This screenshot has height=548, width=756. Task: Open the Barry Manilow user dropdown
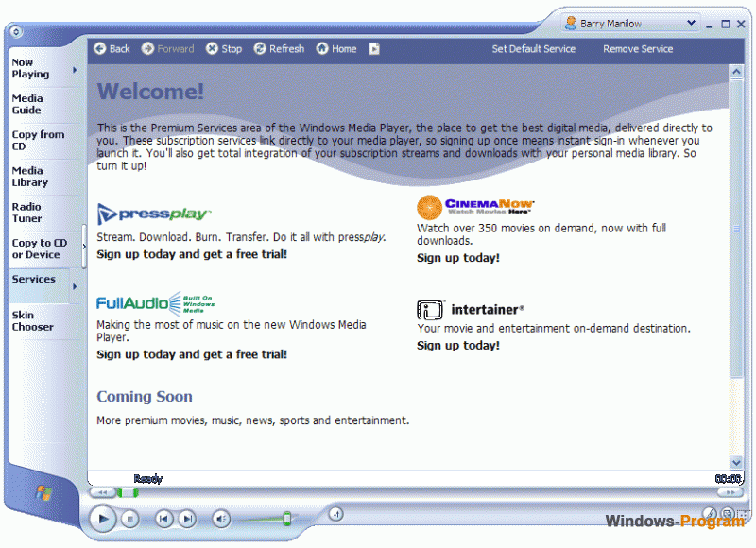(630, 23)
